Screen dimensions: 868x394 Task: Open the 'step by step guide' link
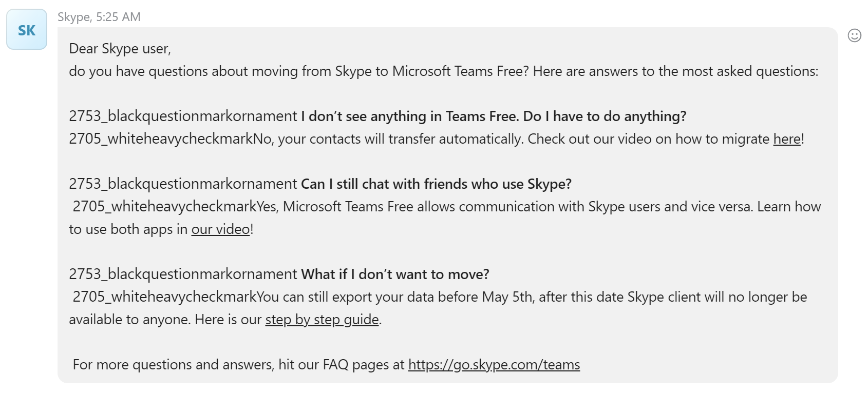pos(322,320)
